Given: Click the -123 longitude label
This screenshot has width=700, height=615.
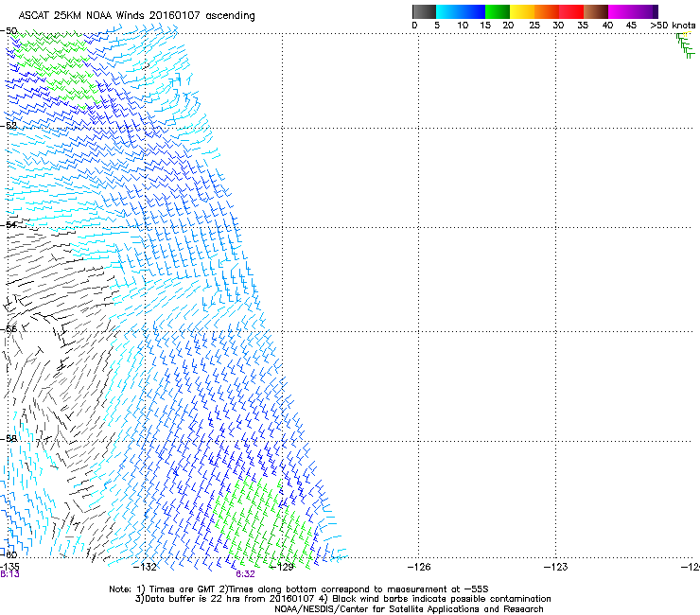Looking at the screenshot, I should pos(555,567).
